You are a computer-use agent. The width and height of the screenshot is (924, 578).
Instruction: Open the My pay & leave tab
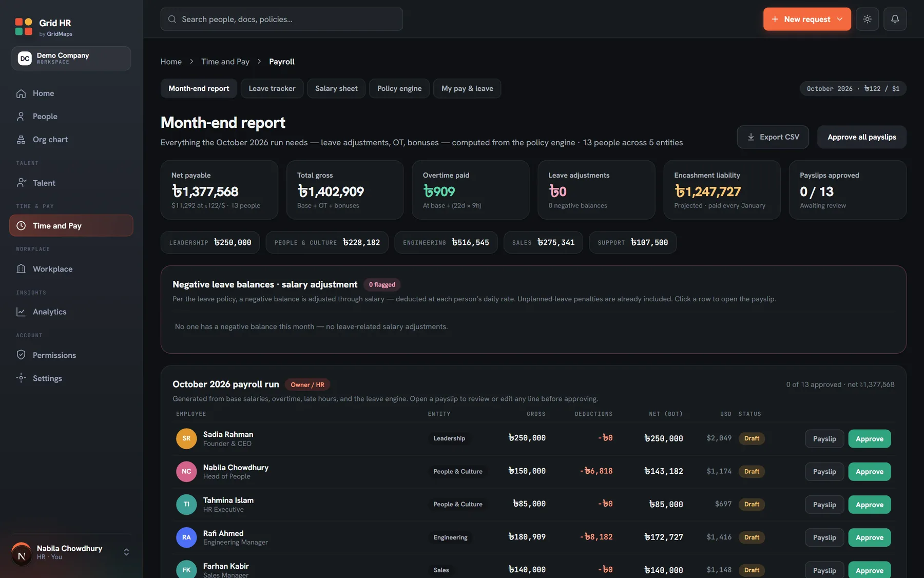click(x=467, y=89)
